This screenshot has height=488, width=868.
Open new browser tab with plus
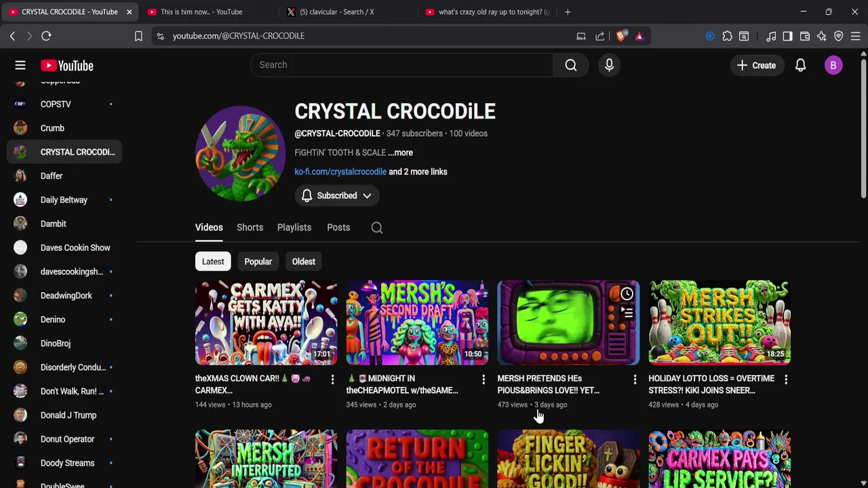point(568,12)
